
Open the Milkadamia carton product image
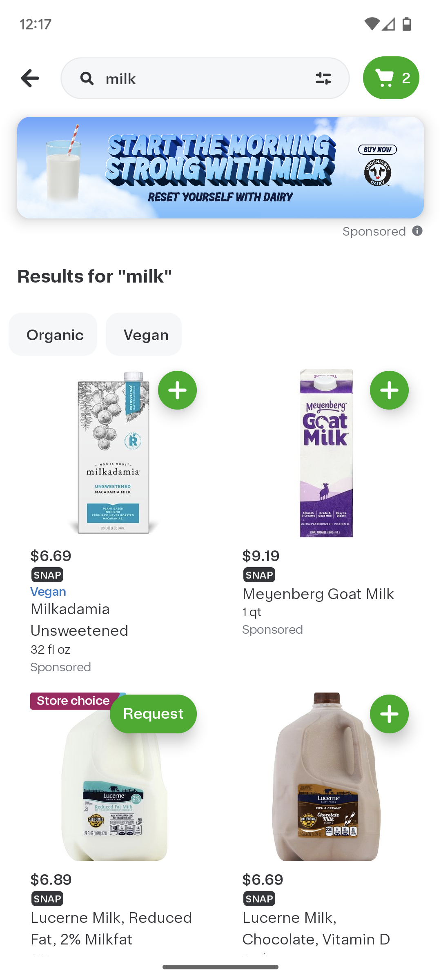(114, 453)
